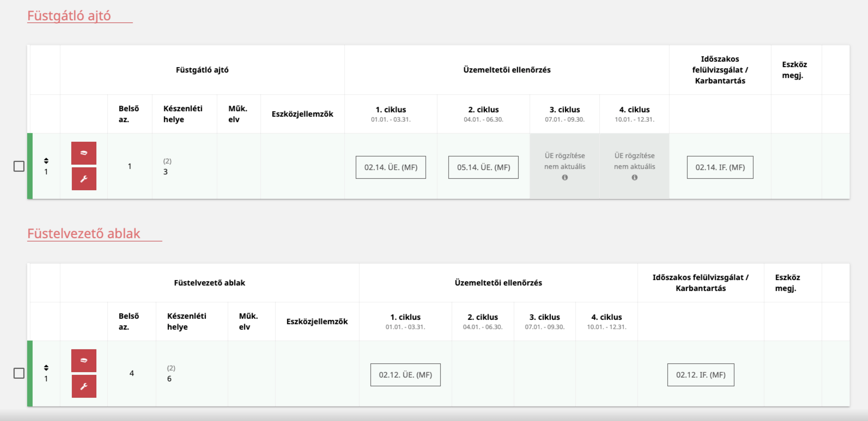This screenshot has width=868, height=421.
Task: Click '4. ciklus' header in Füstgátló ajtó table
Action: 635,109
